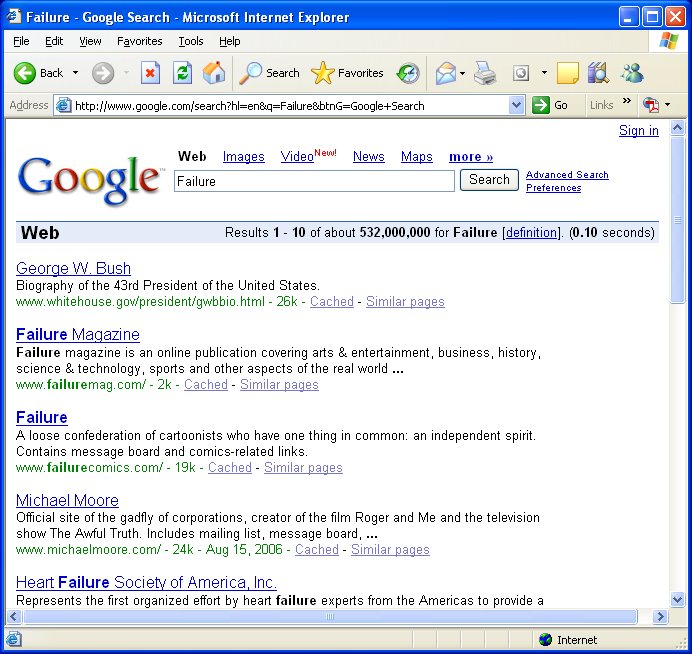The height and width of the screenshot is (654, 692).
Task: Open the Favorites menu
Action: 139,41
